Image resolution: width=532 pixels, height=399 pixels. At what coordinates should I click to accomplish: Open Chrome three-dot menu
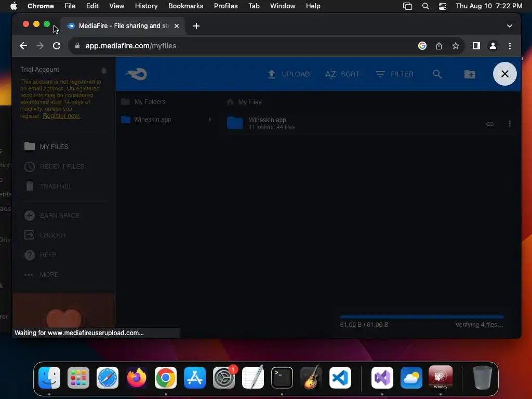[510, 46]
